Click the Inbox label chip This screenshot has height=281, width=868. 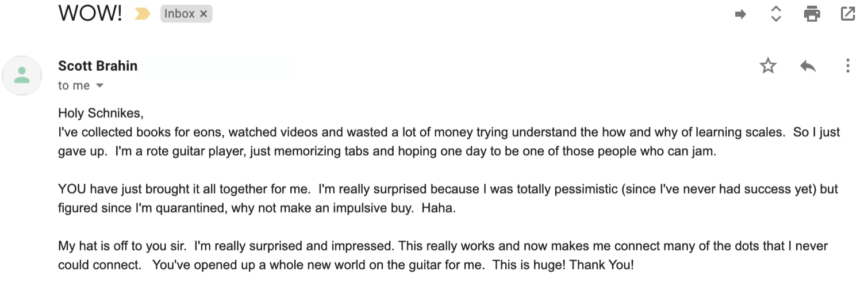click(x=179, y=14)
